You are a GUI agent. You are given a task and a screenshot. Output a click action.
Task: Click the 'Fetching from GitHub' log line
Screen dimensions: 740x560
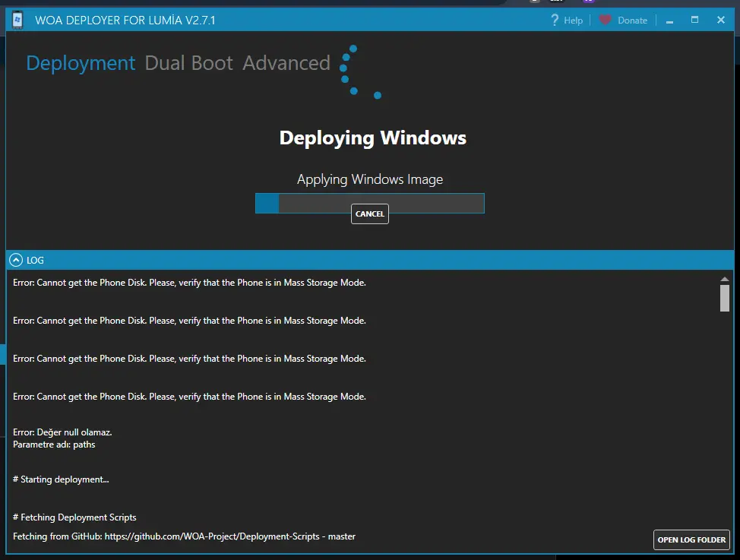click(x=184, y=536)
